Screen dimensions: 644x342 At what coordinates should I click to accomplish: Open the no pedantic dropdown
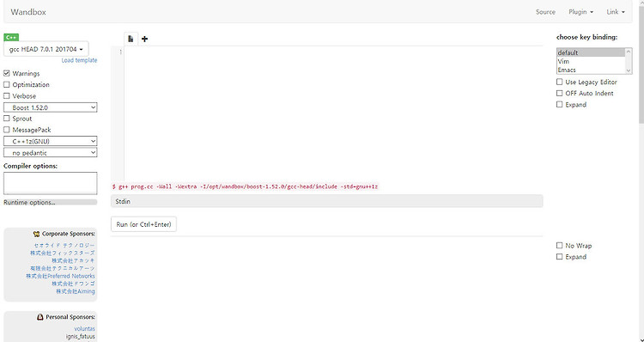(x=50, y=152)
